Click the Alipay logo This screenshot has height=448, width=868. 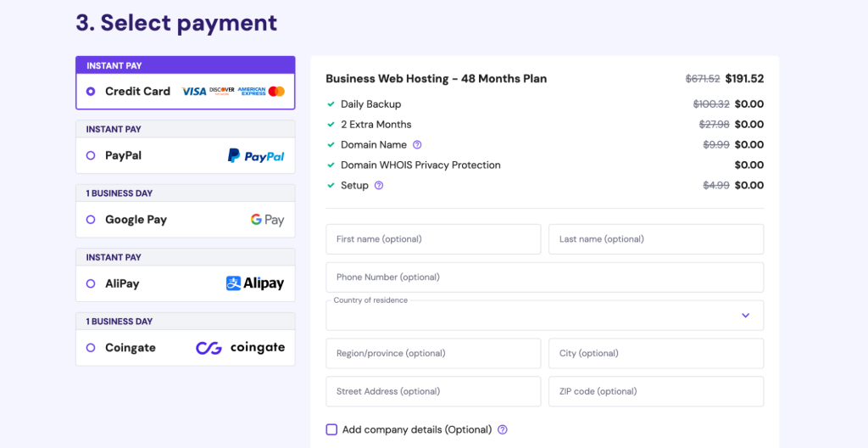(x=255, y=283)
